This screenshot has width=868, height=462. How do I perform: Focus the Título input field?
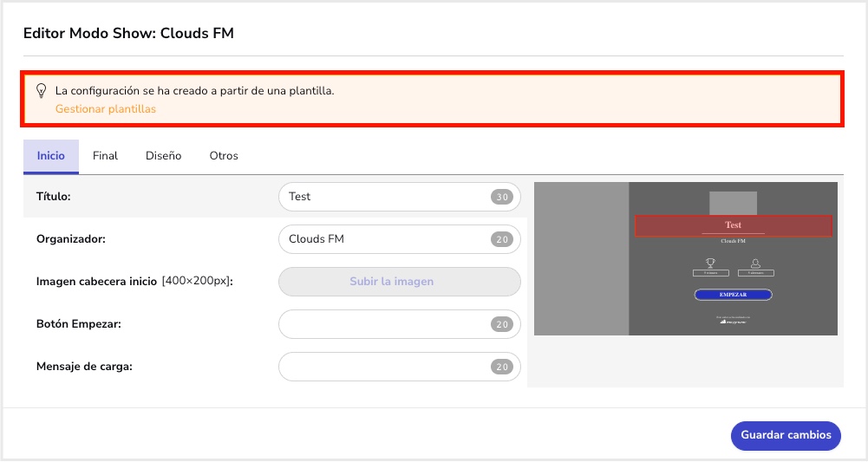tap(400, 197)
